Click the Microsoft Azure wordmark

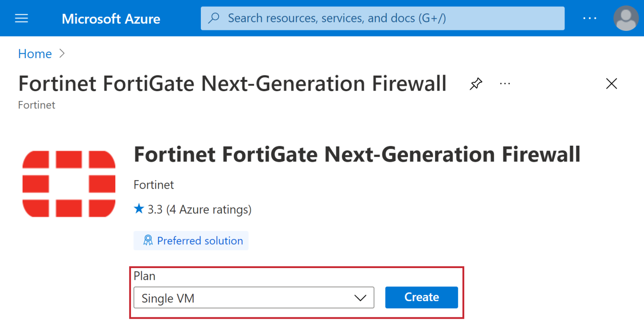tap(111, 18)
